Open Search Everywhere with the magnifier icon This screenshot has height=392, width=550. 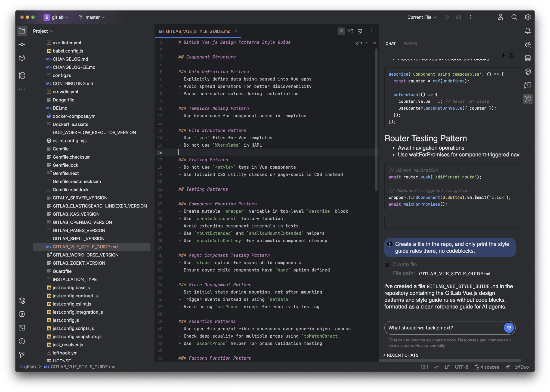(514, 17)
